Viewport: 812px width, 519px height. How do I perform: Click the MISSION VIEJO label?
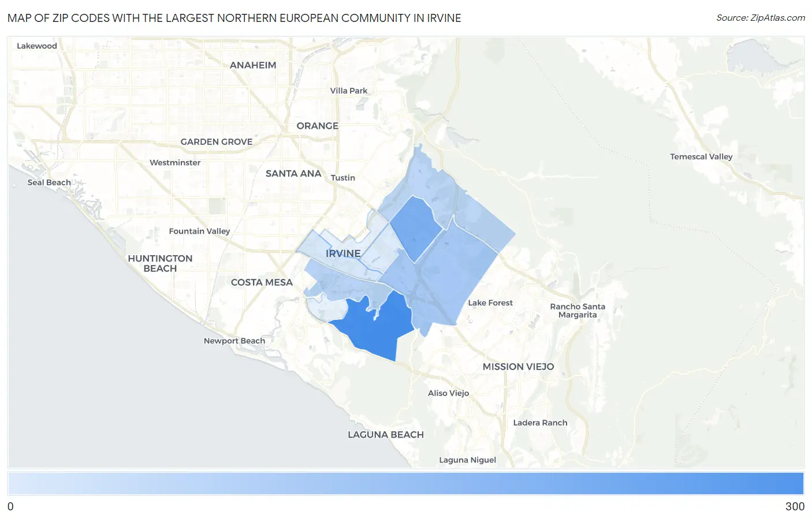click(x=519, y=367)
